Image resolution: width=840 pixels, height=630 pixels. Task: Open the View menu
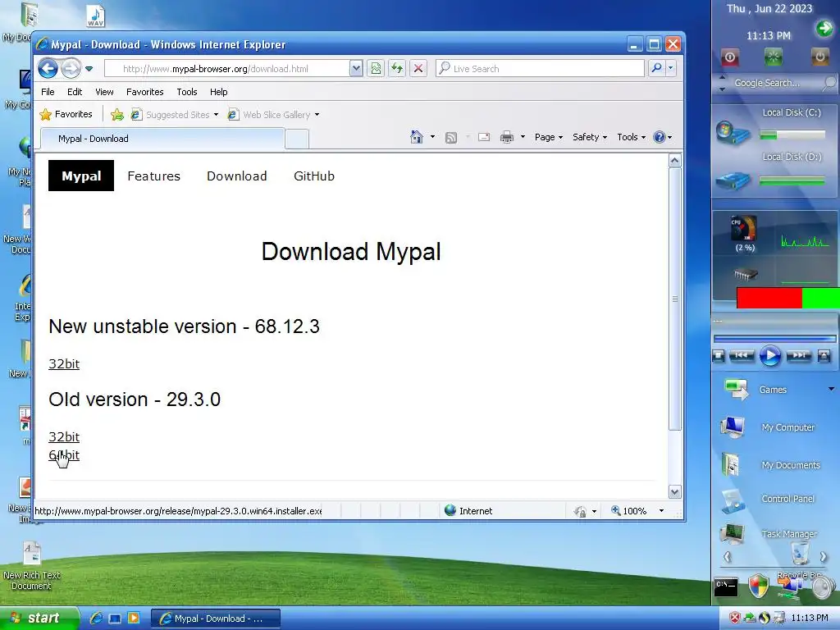tap(104, 92)
